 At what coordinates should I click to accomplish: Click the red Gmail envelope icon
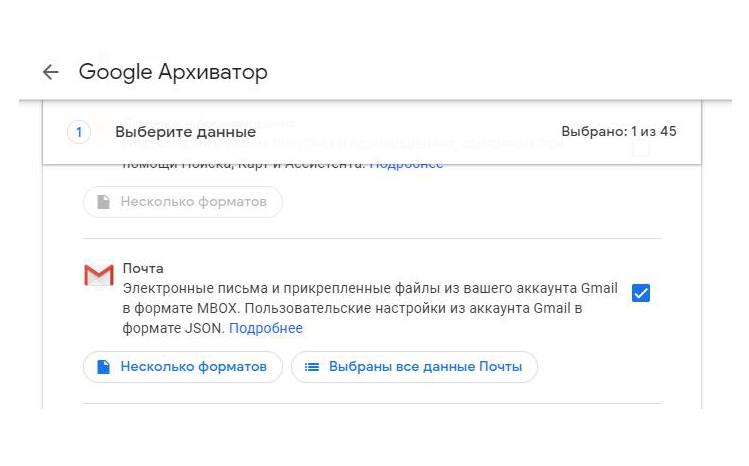pos(98,275)
